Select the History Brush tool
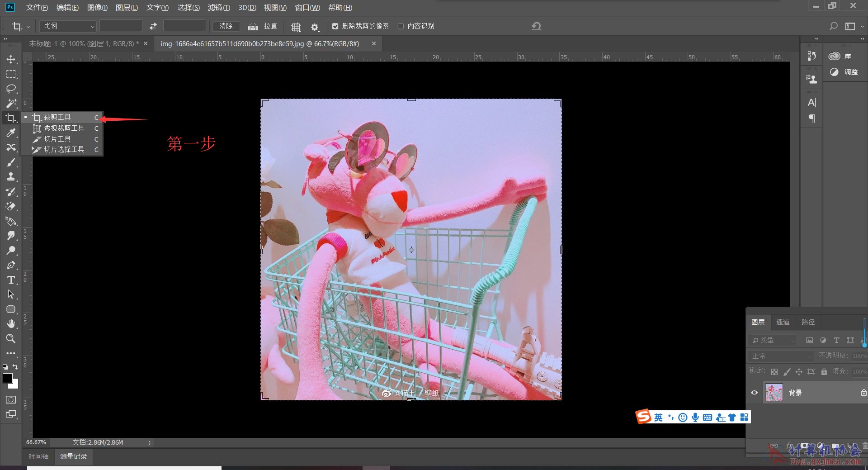Screen dimensions: 868x470 11,192
